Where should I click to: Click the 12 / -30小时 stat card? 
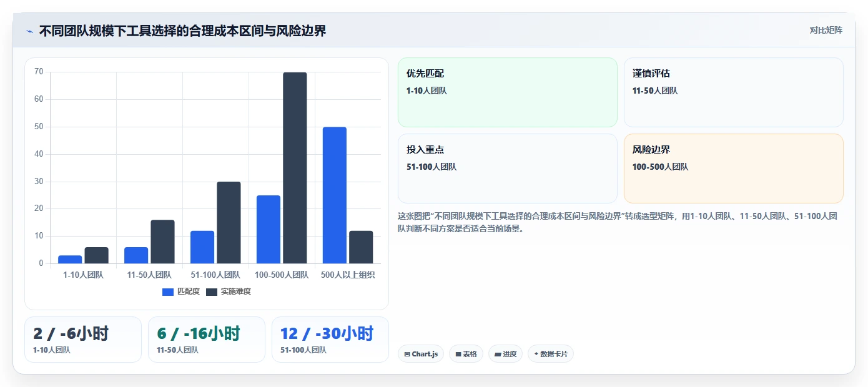(330, 340)
